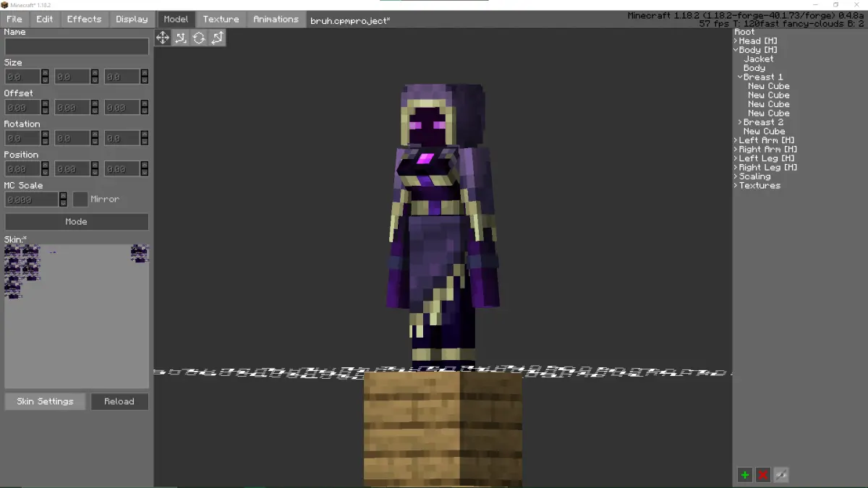The width and height of the screenshot is (868, 488).
Task: Collapse the Body [H] tree node
Action: (x=736, y=50)
